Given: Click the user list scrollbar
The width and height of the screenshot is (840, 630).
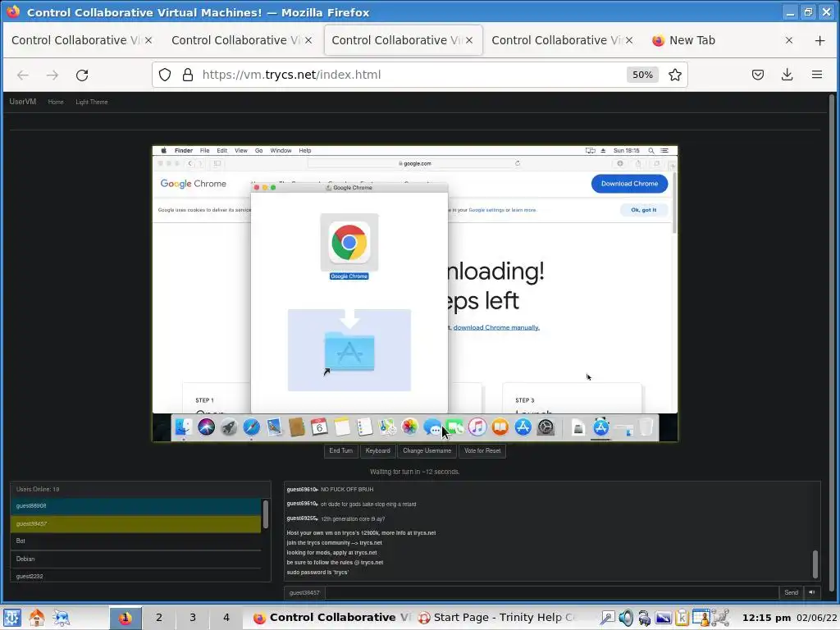Looking at the screenshot, I should [265, 515].
